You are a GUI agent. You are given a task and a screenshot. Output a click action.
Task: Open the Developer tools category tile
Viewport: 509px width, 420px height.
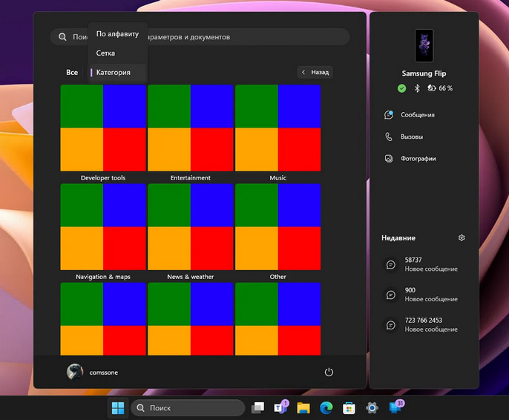coord(103,128)
